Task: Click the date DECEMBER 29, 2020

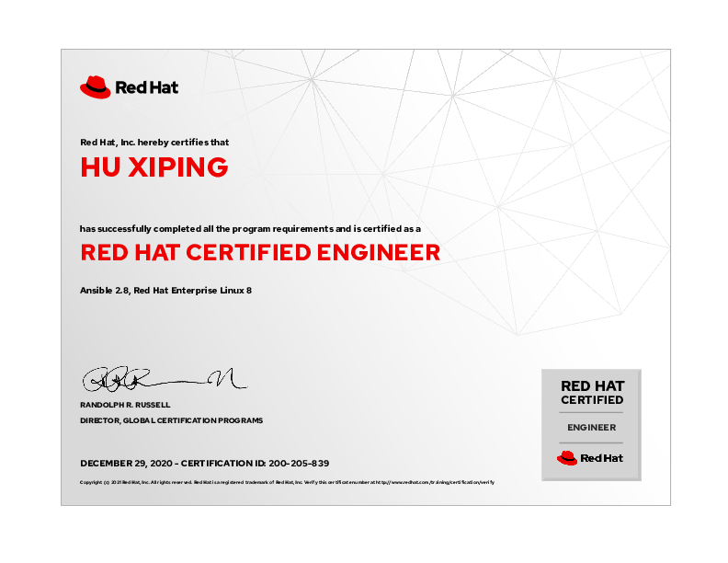Action: [x=125, y=463]
